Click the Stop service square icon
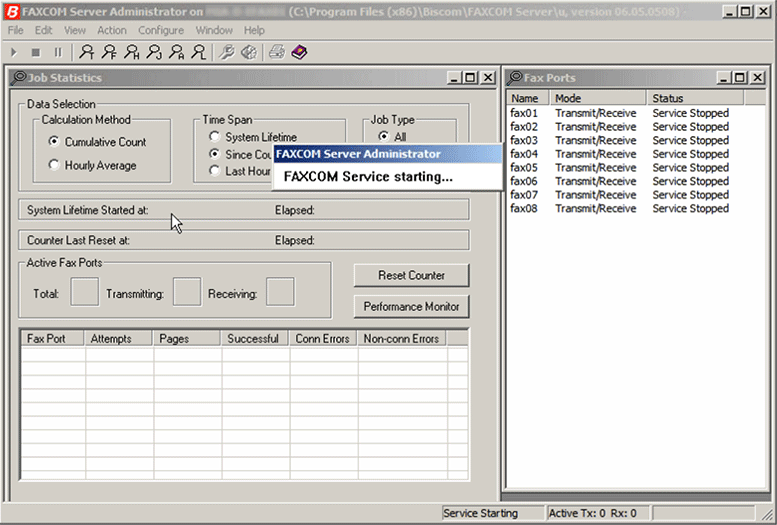 click(36, 52)
